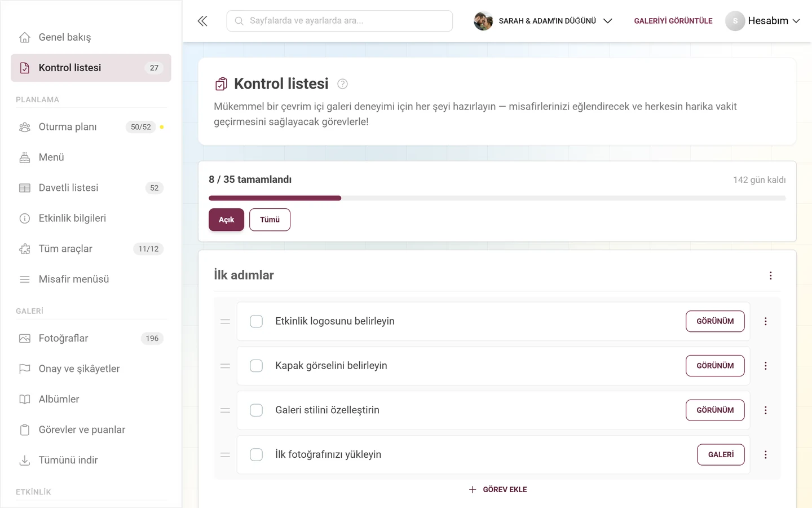Open Kontrol listesi in sidebar

click(91, 68)
